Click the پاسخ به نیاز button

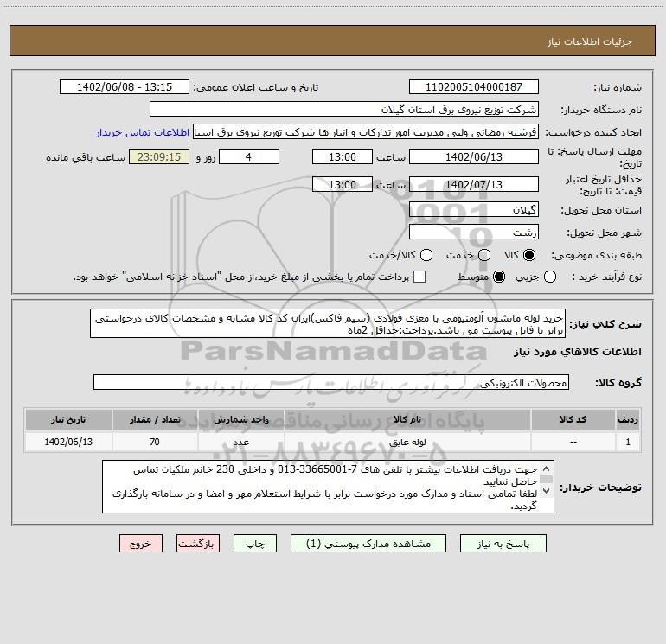coord(503,544)
